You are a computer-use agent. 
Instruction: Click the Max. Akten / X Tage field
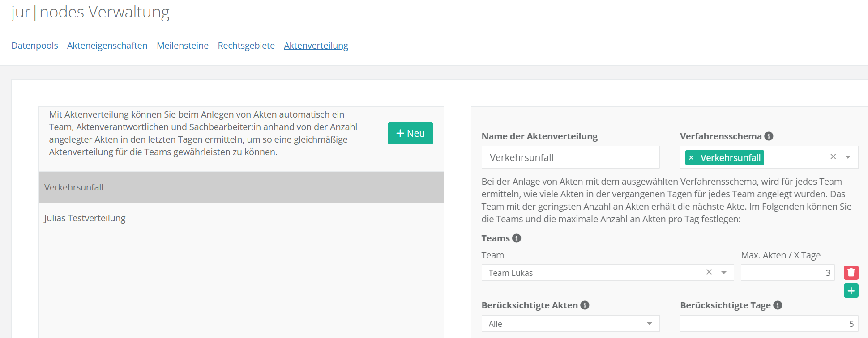coord(787,273)
